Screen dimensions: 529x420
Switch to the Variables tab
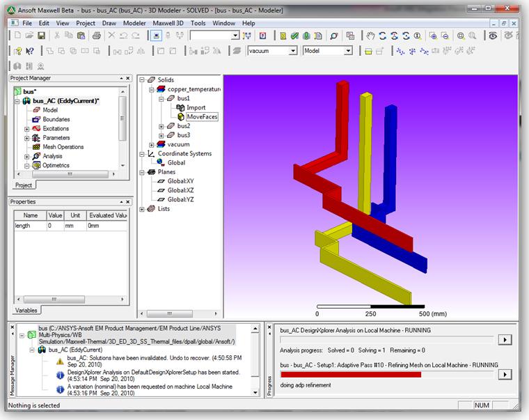(x=26, y=310)
